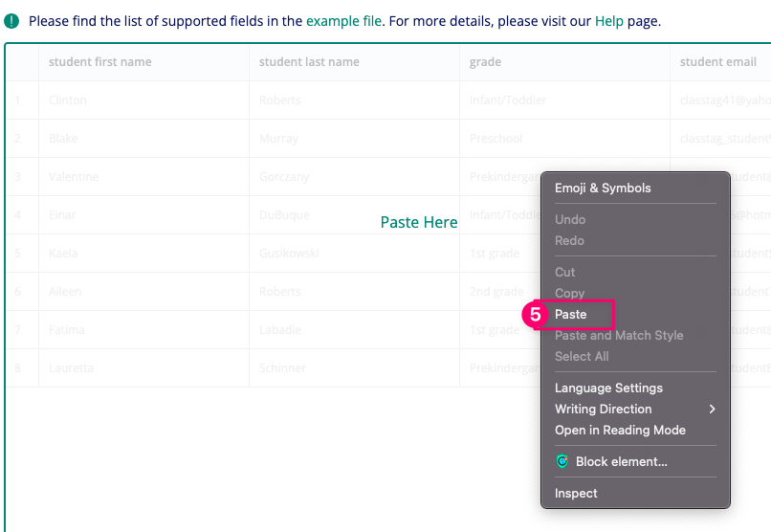Open Language Settings menu entry
Image resolution: width=771 pixels, height=532 pixels.
pos(608,388)
